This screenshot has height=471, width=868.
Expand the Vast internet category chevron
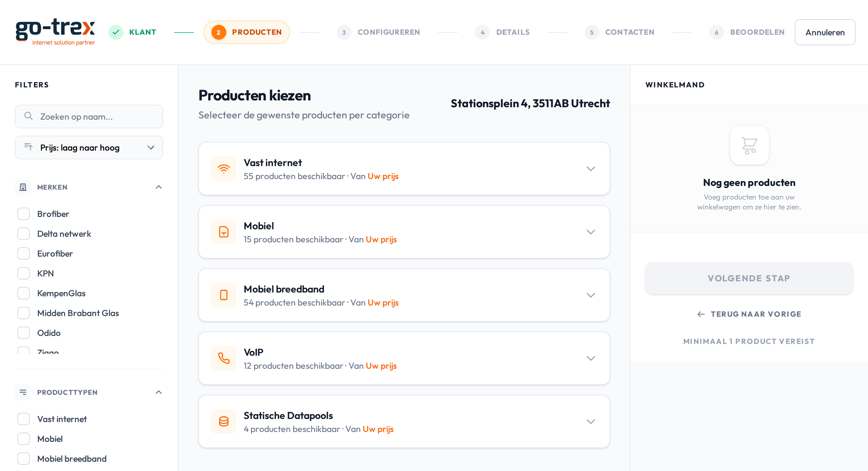coord(591,169)
